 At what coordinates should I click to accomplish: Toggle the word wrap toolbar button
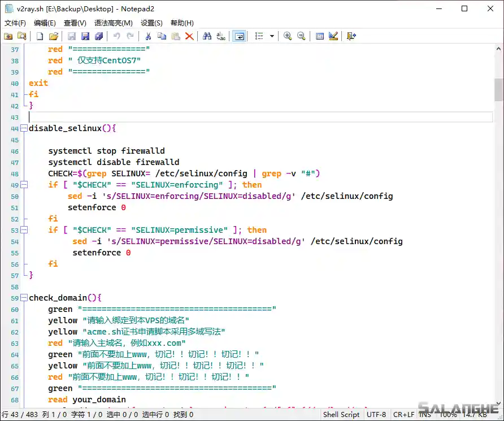pos(240,36)
